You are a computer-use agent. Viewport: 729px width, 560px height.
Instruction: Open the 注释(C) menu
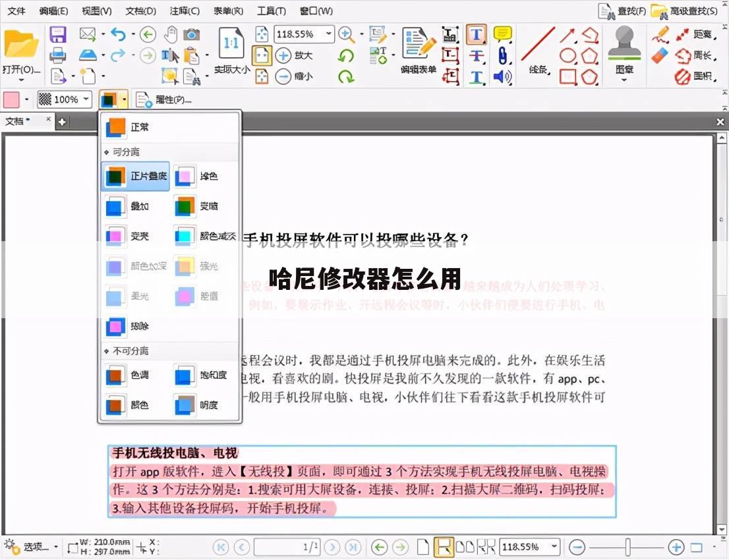click(x=185, y=11)
